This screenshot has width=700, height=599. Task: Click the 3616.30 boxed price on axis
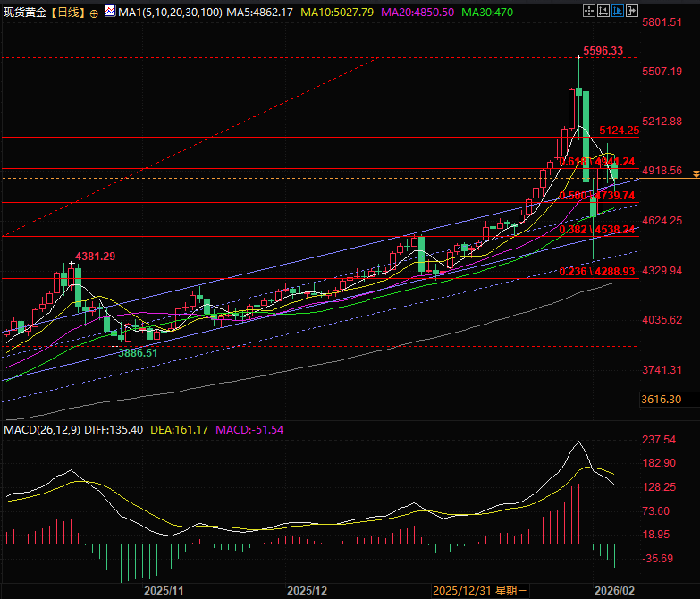click(x=661, y=399)
